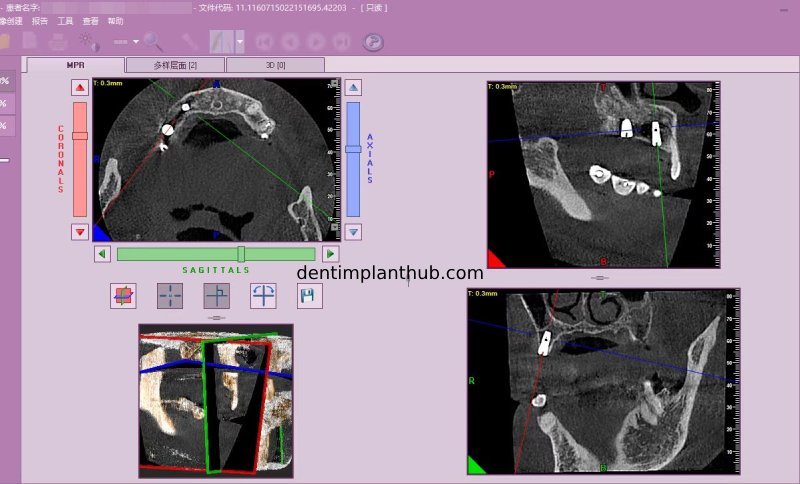Click the T: 0.3mm label in axial view
This screenshot has height=484, width=800.
point(108,83)
